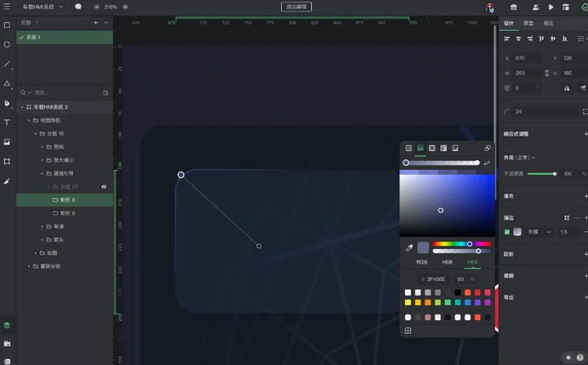The width and height of the screenshot is (588, 365).
Task: Open the layers panel icon at bottom left
Action: point(7,325)
